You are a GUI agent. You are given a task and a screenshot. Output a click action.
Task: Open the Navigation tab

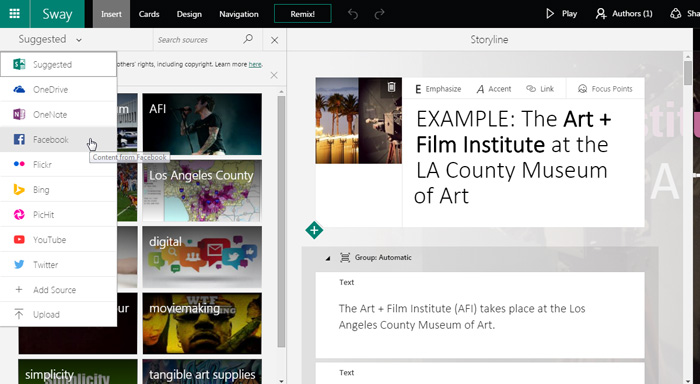click(238, 14)
